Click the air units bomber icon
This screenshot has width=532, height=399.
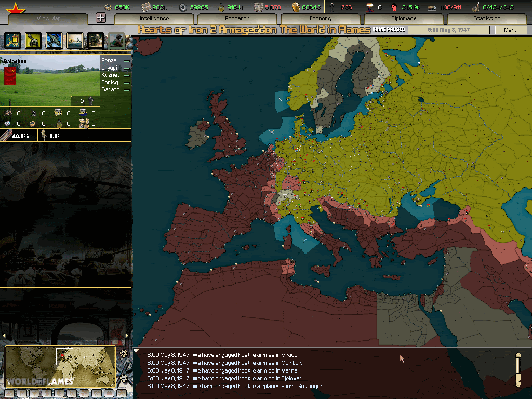54,40
